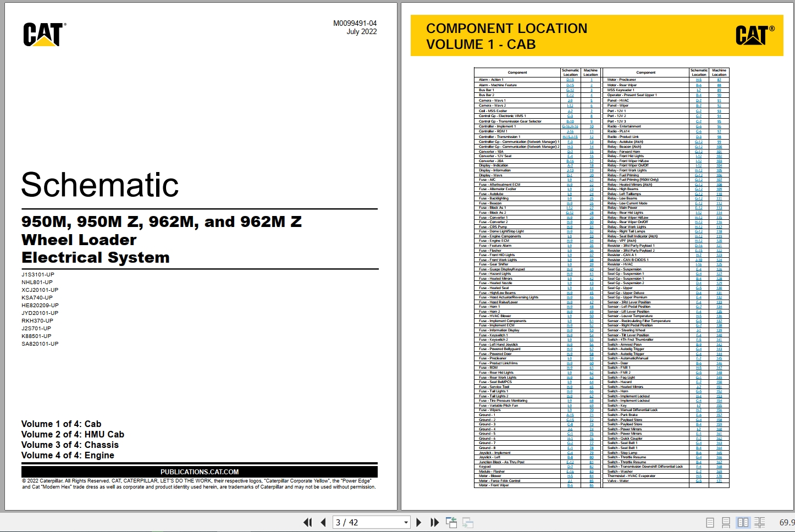Click serial prefix J1S3101-UP

(38, 275)
